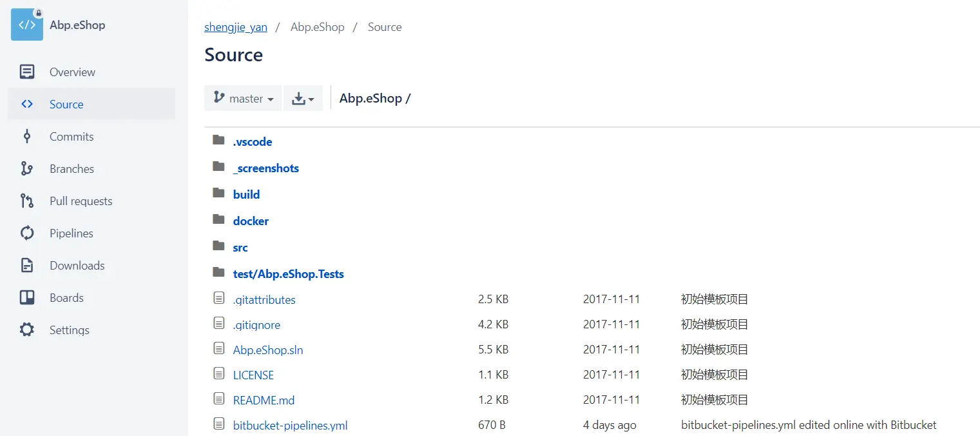Viewport: 980px width, 436px height.
Task: Open Pull requests from the sidebar
Action: [x=91, y=201]
